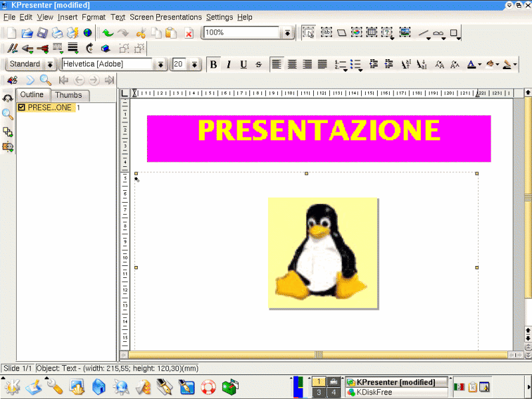The width and height of the screenshot is (532, 399).
Task: Open the File menu
Action: 9,17
